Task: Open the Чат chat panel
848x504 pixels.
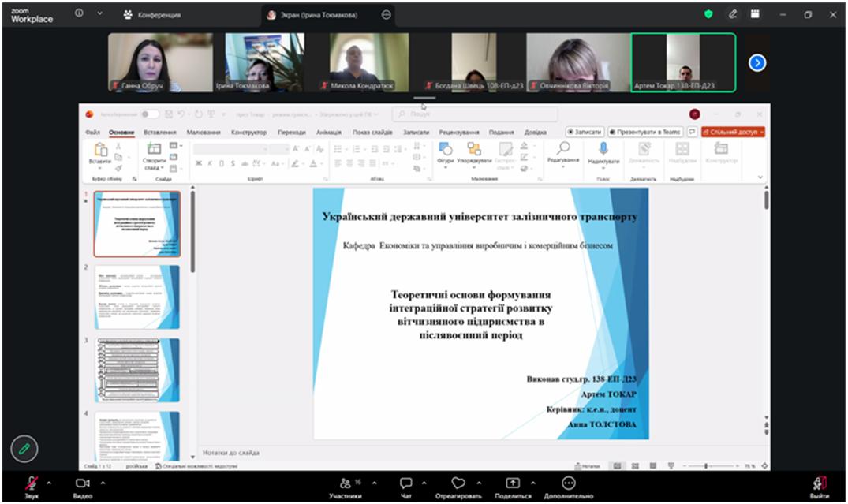Action: 405,483
